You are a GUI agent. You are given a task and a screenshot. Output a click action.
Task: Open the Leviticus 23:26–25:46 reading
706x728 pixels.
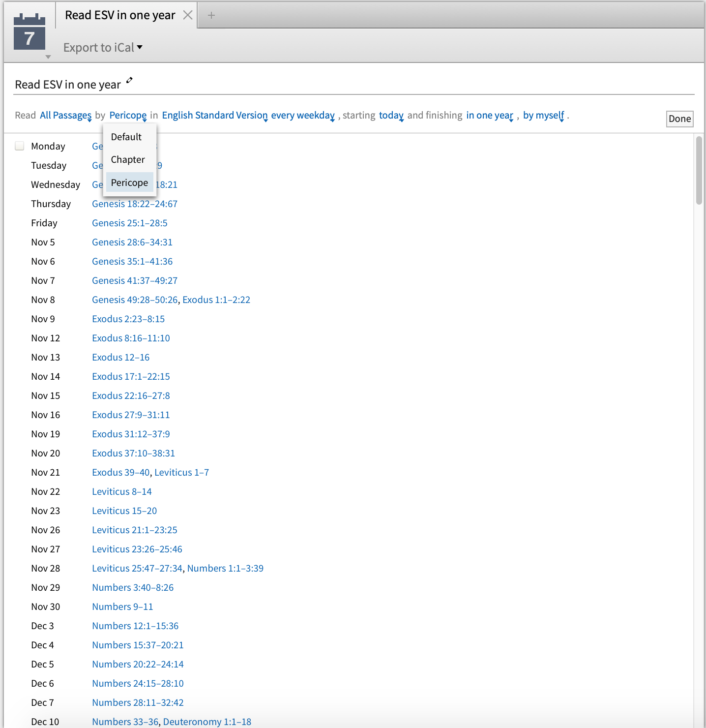coord(137,549)
